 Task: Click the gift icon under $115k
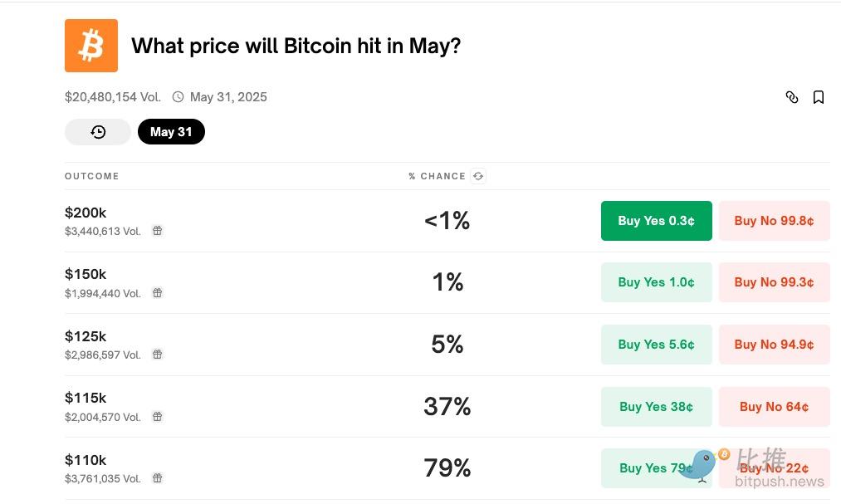tap(158, 417)
